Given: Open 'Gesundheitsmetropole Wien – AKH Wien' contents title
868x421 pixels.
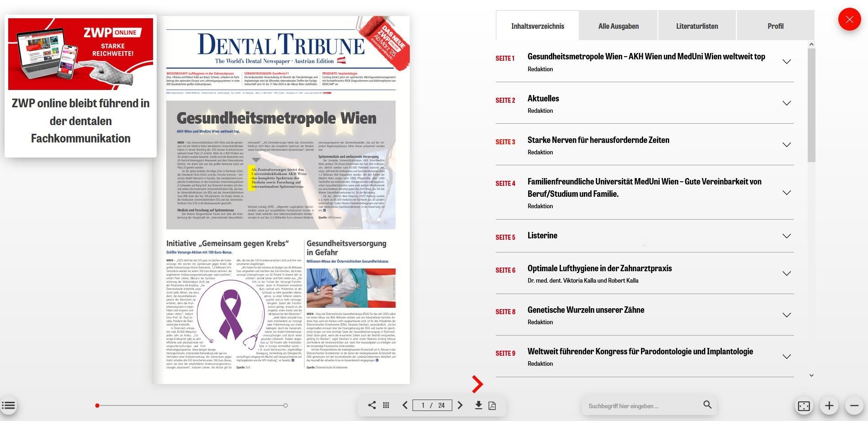Looking at the screenshot, I should point(646,57).
